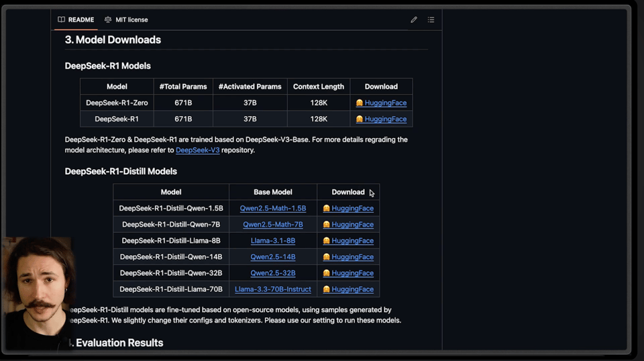The height and width of the screenshot is (361, 644).
Task: Click the 'Context Length' column header
Action: (318, 87)
